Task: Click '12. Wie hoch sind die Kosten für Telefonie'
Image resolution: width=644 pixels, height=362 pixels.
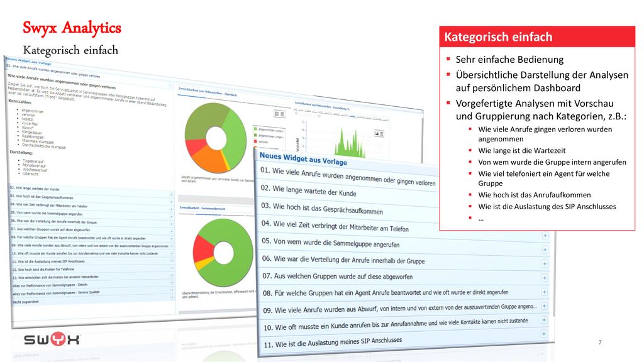Action: pos(43,269)
